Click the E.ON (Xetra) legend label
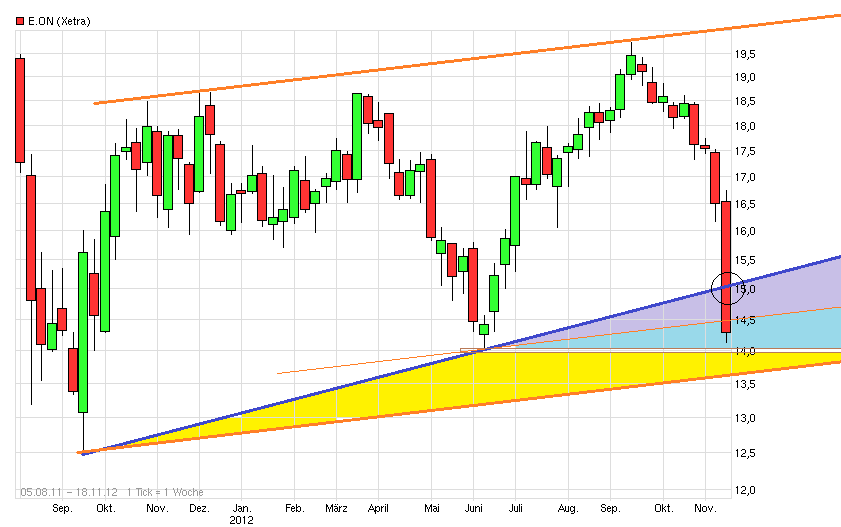The width and height of the screenshot is (841, 527). [59, 21]
